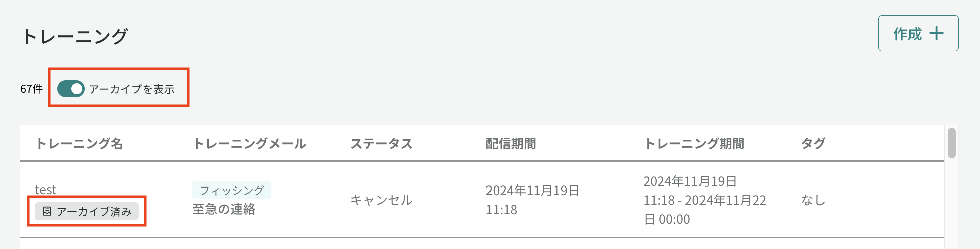The width and height of the screenshot is (980, 249).
Task: Click the plus icon in 作成 button
Action: pyautogui.click(x=936, y=33)
